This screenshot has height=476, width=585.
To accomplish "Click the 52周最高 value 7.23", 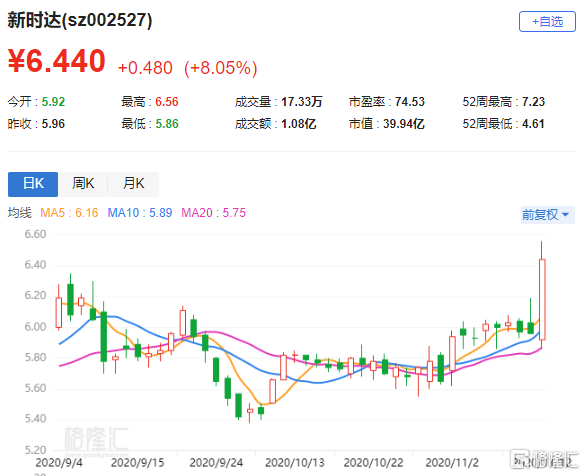I will (x=533, y=101).
